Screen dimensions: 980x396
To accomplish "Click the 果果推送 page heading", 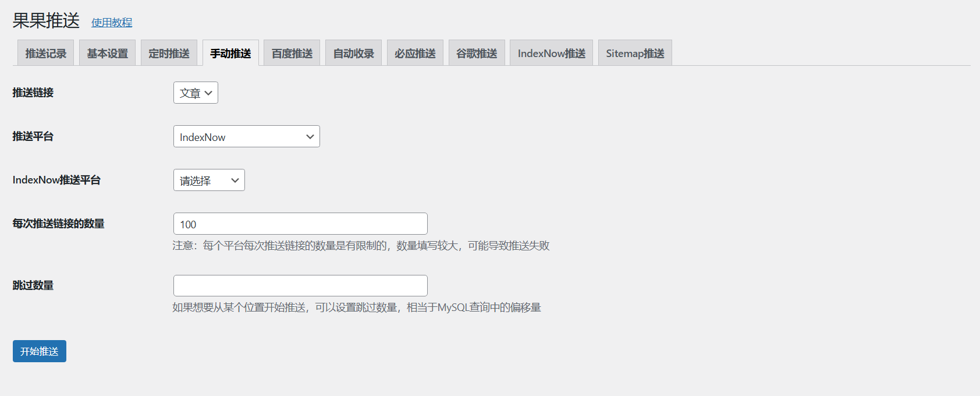I will coord(46,20).
